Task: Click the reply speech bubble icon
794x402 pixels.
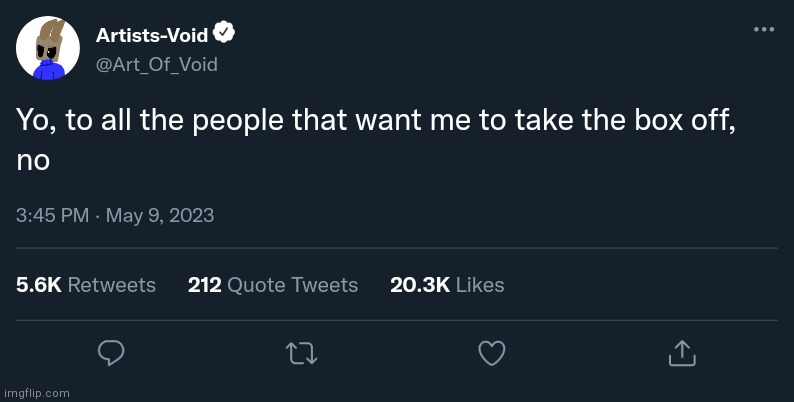Action: click(111, 353)
